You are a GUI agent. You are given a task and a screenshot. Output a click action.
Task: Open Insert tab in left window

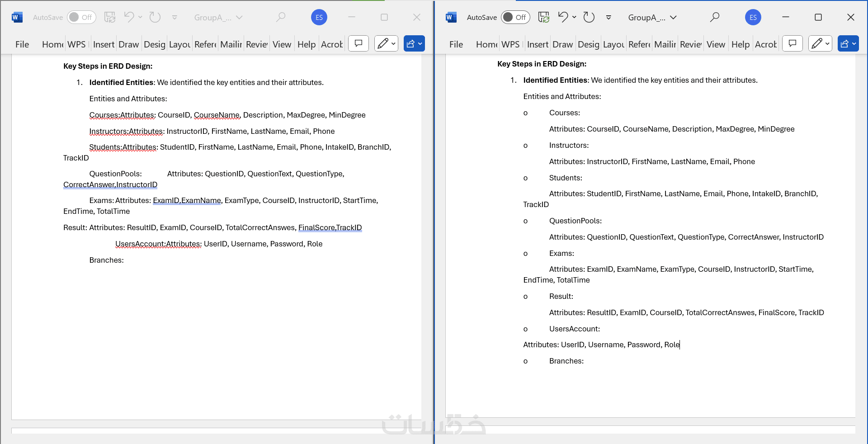(x=104, y=44)
